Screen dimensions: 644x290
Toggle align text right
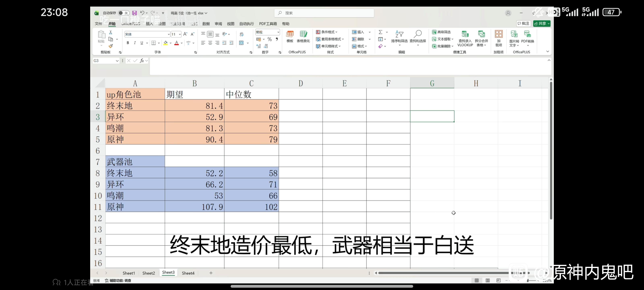click(217, 43)
